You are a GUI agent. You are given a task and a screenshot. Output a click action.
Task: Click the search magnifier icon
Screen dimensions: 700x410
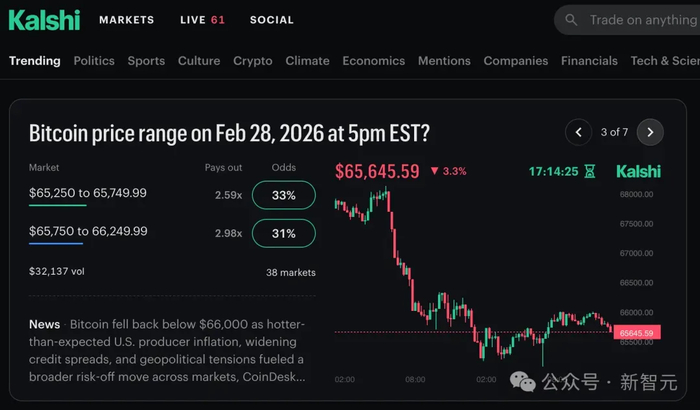point(571,20)
